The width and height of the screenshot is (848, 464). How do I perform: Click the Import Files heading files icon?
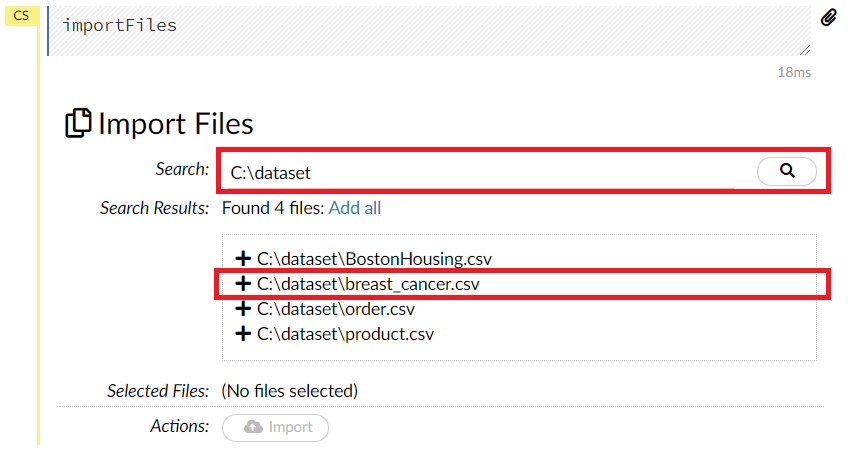tap(78, 124)
